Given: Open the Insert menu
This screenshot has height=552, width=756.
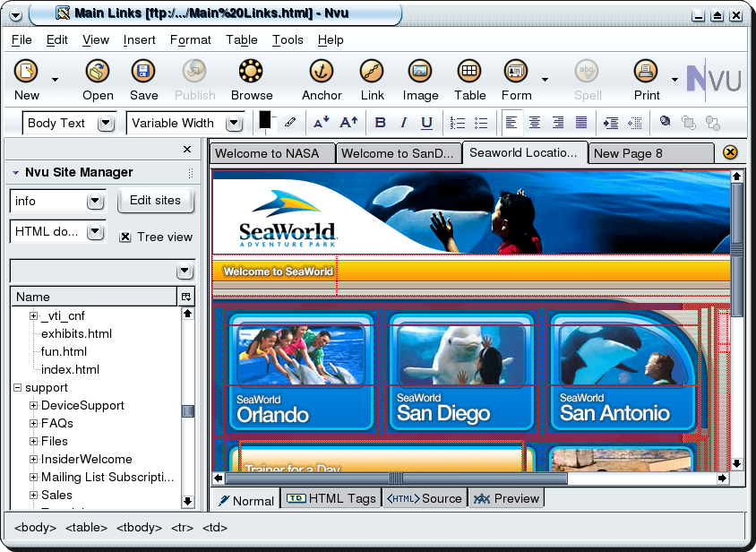Looking at the screenshot, I should [x=140, y=39].
